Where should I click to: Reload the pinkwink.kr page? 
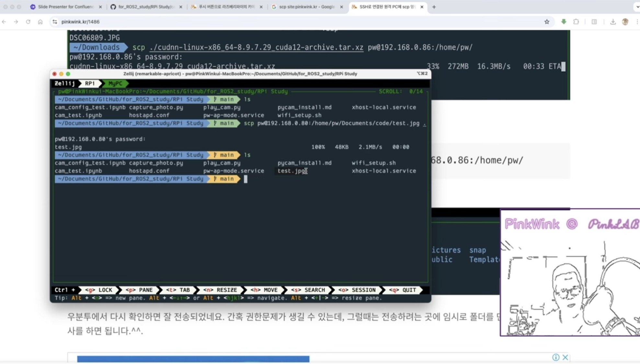pyautogui.click(x=28, y=22)
